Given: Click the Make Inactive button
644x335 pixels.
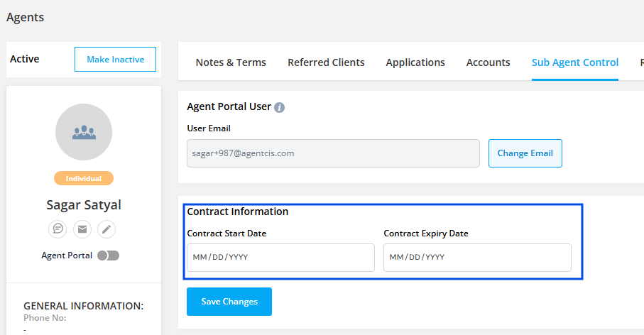Looking at the screenshot, I should coord(115,60).
